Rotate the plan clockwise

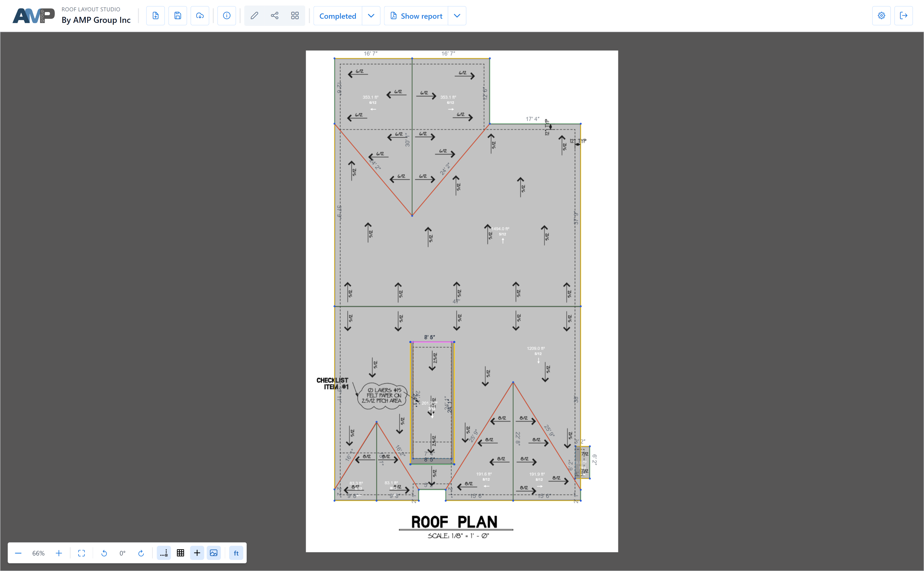(141, 553)
